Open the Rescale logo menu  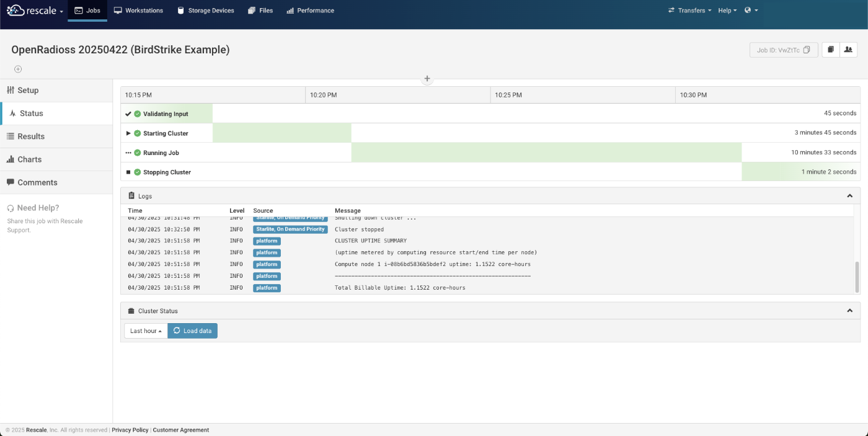35,11
